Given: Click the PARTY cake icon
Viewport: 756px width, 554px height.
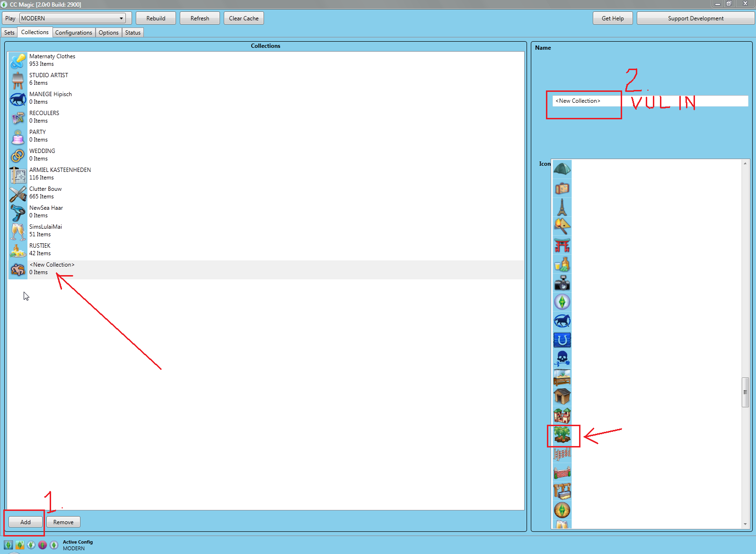Looking at the screenshot, I should click(x=18, y=137).
